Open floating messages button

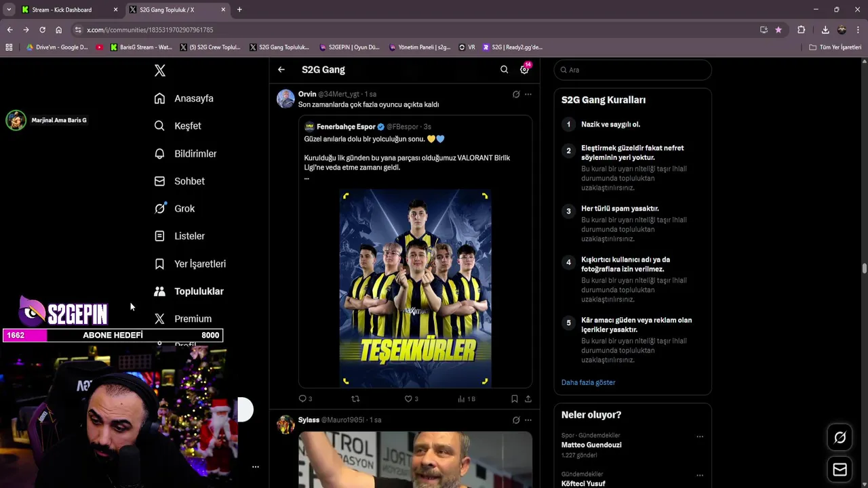[840, 469]
